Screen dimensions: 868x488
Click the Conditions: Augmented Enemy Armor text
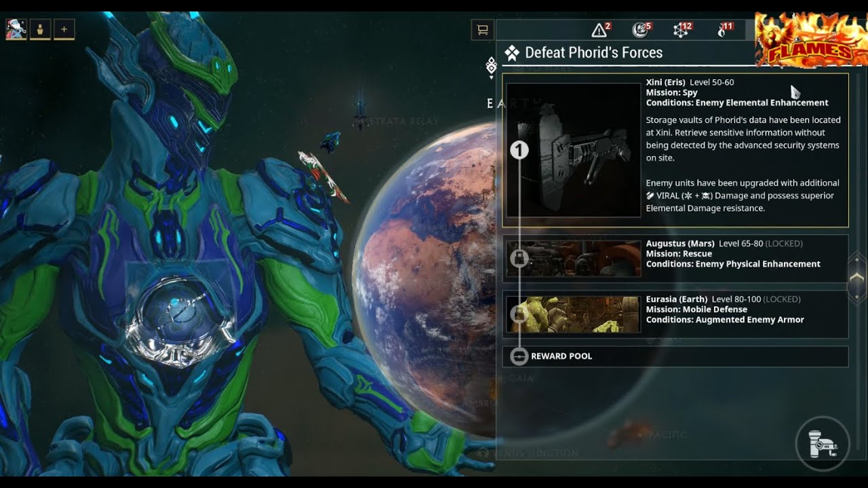click(725, 320)
